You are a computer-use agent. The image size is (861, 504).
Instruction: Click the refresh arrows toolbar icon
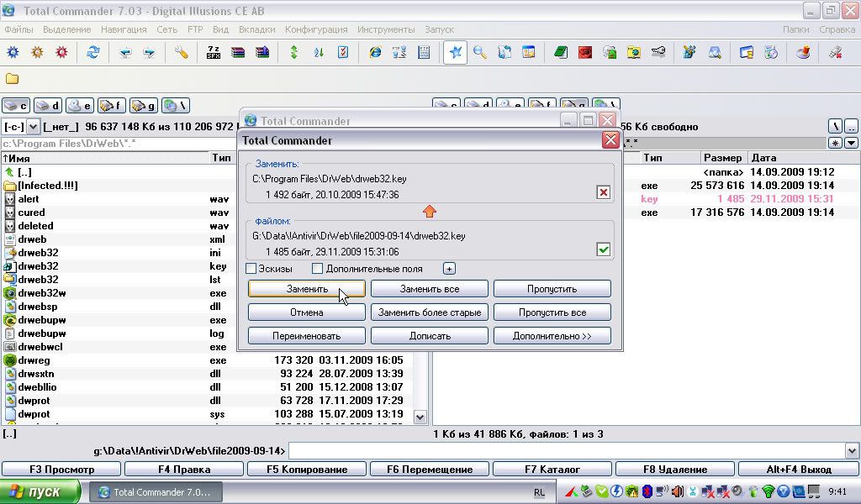pyautogui.click(x=92, y=53)
